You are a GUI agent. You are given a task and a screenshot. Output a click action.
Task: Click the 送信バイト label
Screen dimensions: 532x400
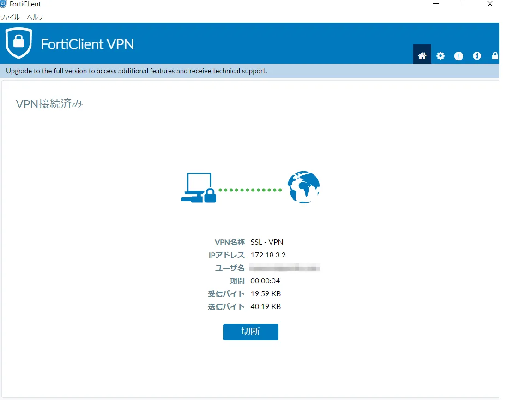[x=226, y=306]
